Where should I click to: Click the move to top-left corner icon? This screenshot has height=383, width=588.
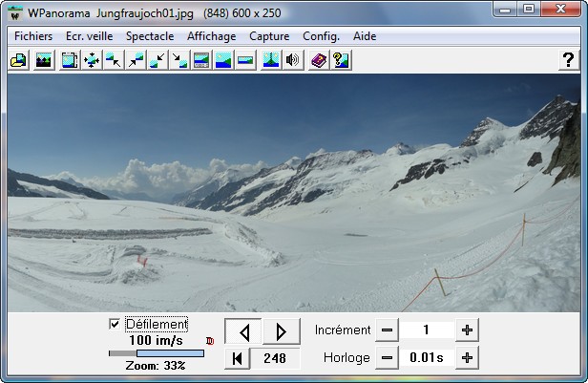114,60
